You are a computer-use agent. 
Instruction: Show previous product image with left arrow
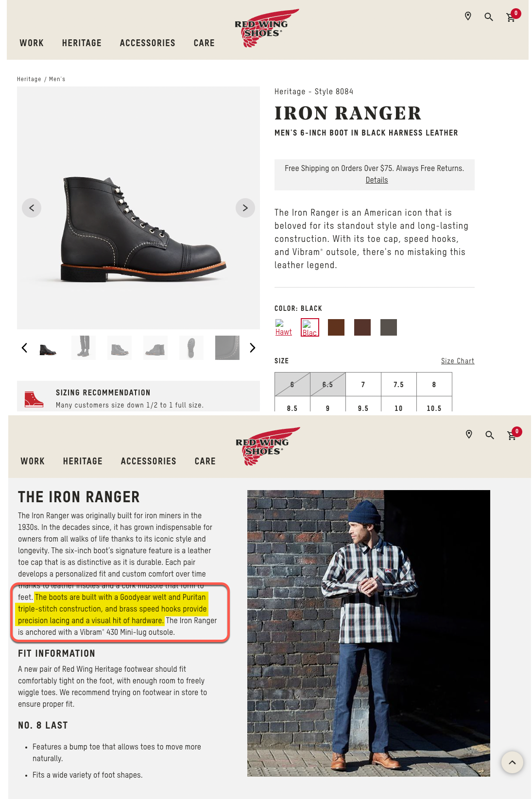point(32,208)
